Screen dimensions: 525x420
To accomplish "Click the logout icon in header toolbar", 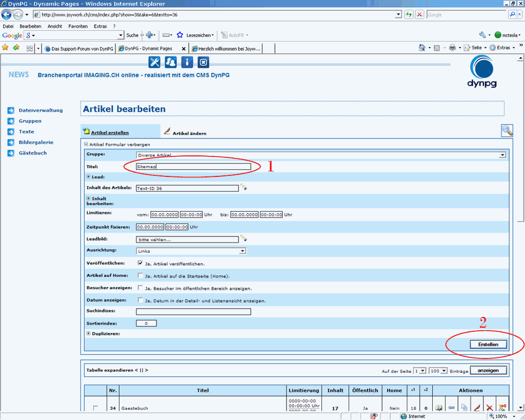I will (x=203, y=62).
